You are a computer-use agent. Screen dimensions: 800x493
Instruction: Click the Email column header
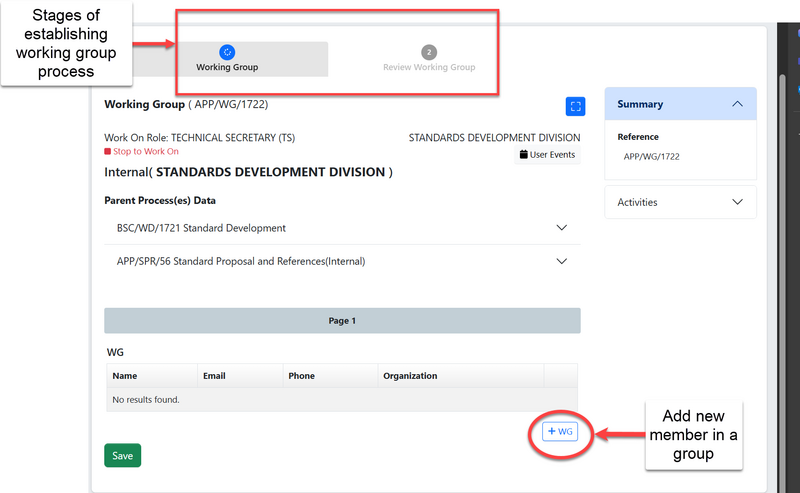click(214, 376)
